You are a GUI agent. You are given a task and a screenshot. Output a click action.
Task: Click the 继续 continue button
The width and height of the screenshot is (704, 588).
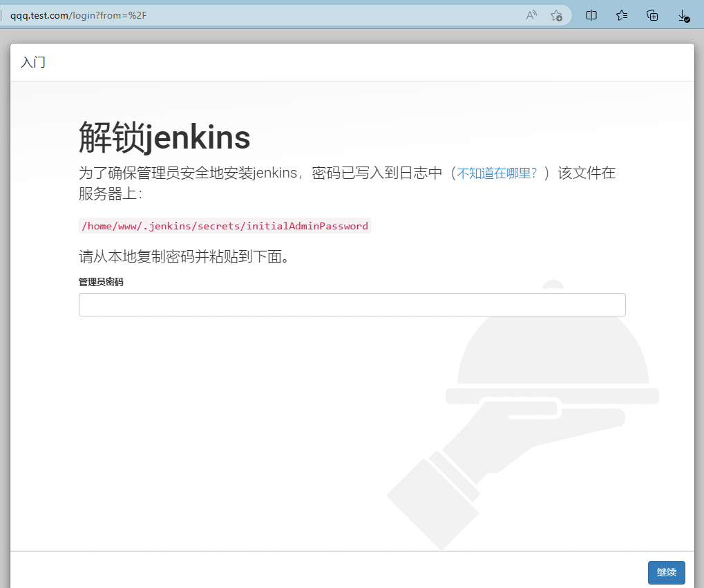coord(666,572)
